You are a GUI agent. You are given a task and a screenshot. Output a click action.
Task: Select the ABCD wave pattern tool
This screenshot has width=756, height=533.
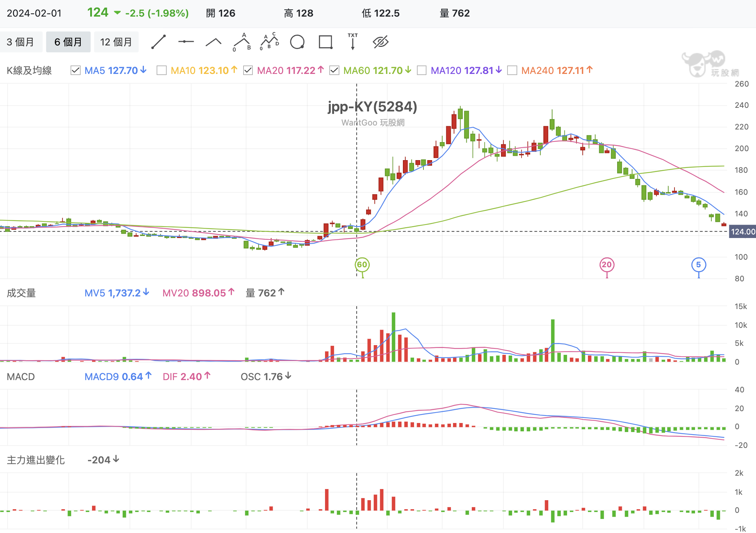coord(269,42)
